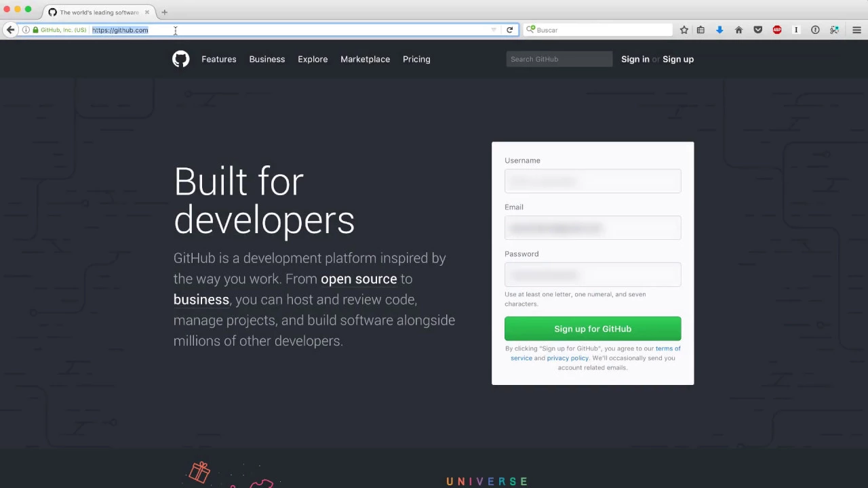
Task: Follow the 'open source' link in description
Action: click(359, 279)
